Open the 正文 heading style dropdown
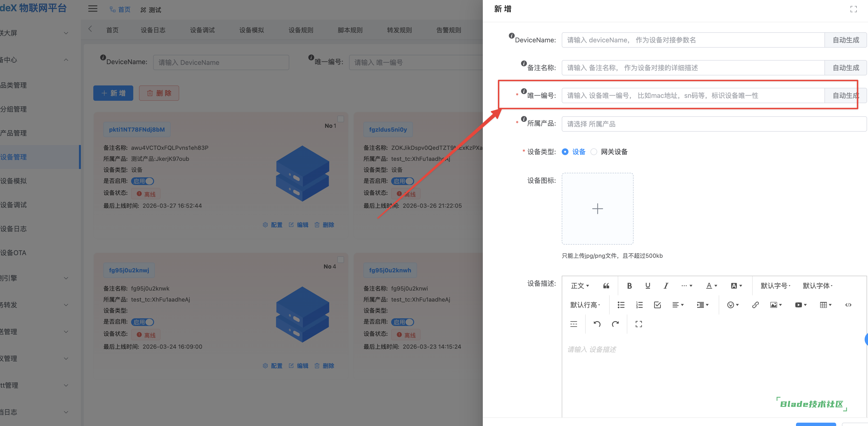 [579, 286]
